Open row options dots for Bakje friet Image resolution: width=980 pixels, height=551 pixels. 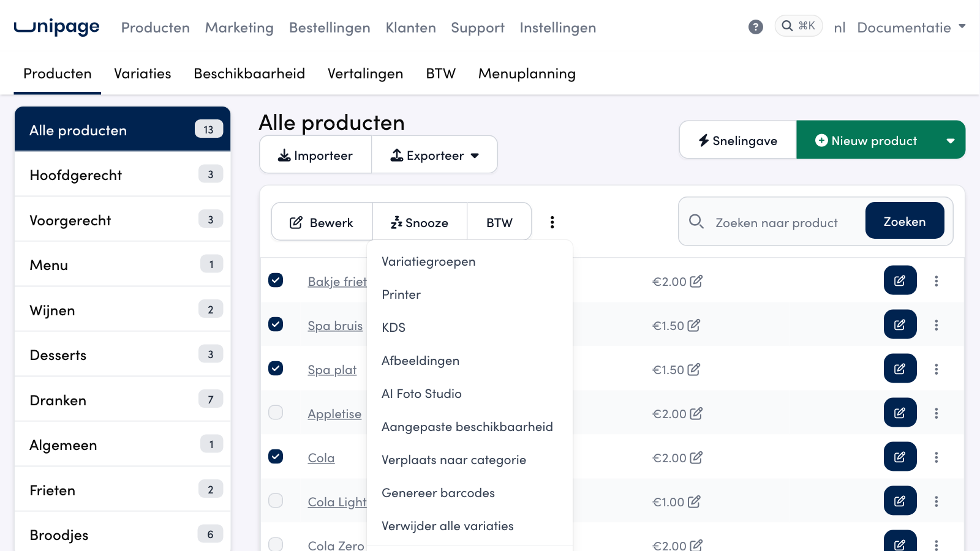[936, 281]
